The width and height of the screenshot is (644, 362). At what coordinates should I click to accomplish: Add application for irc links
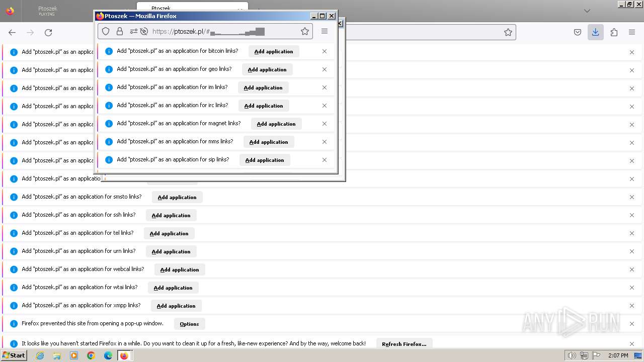tap(264, 106)
